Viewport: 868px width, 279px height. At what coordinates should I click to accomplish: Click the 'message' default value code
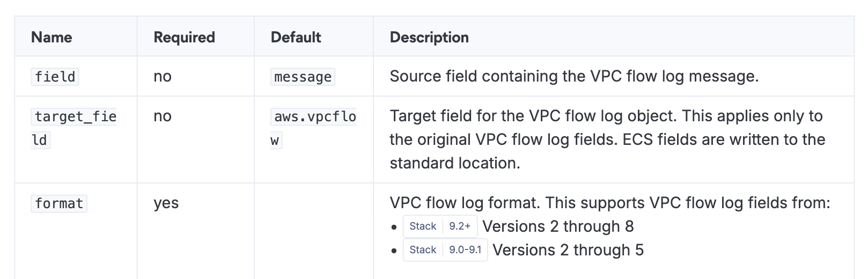coord(303,77)
